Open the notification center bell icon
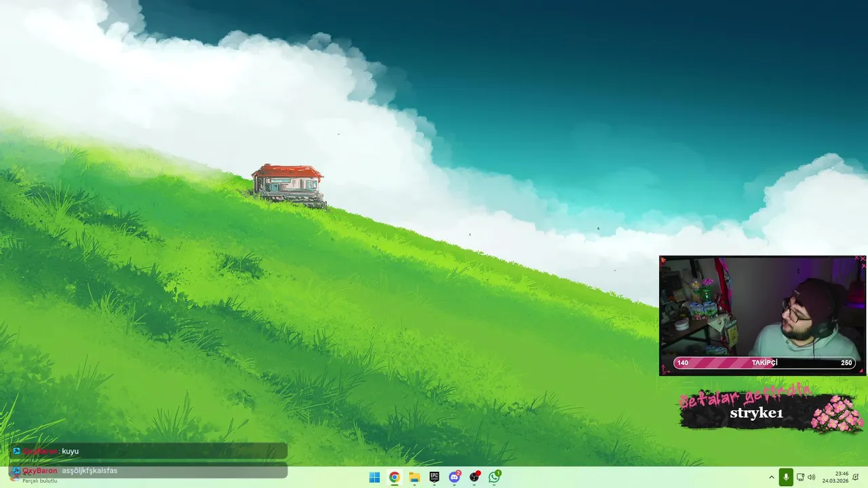This screenshot has width=868, height=488. (856, 477)
